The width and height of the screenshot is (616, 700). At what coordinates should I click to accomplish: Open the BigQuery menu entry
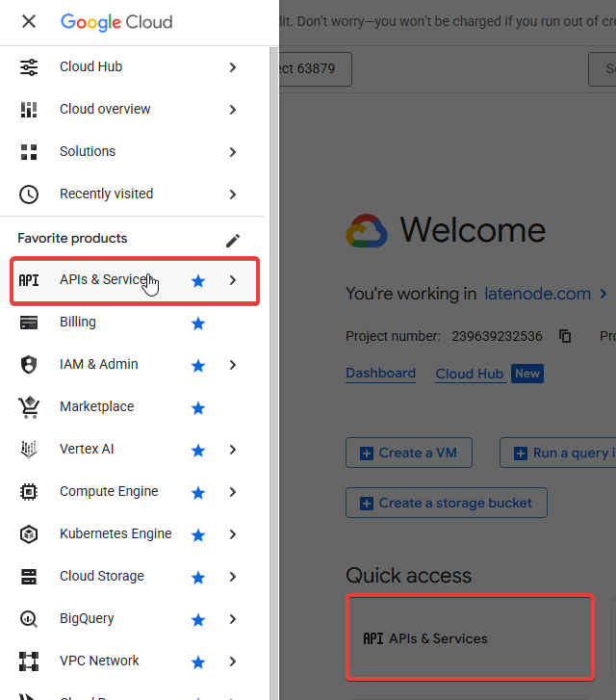click(132, 619)
